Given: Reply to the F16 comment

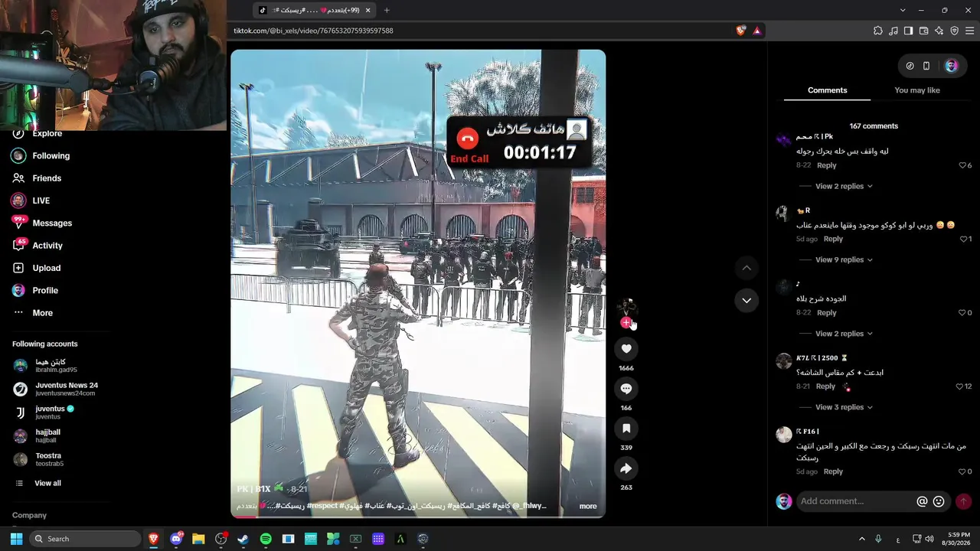Looking at the screenshot, I should [x=833, y=471].
